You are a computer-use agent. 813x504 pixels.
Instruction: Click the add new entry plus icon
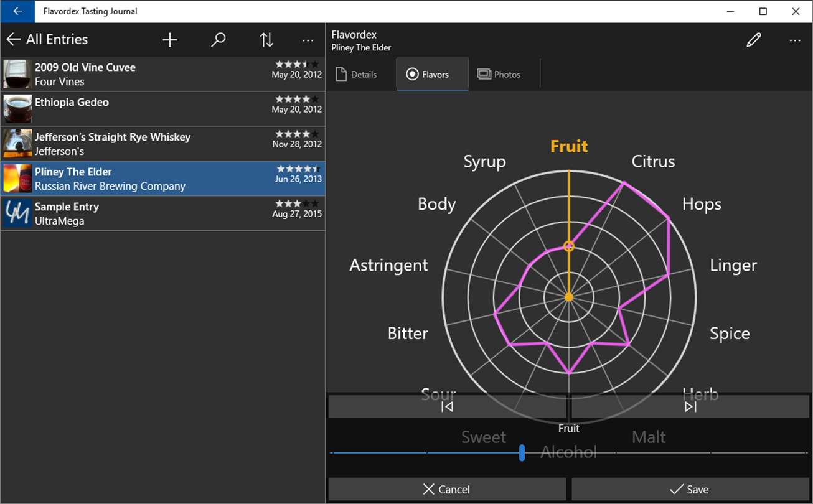[x=170, y=40]
